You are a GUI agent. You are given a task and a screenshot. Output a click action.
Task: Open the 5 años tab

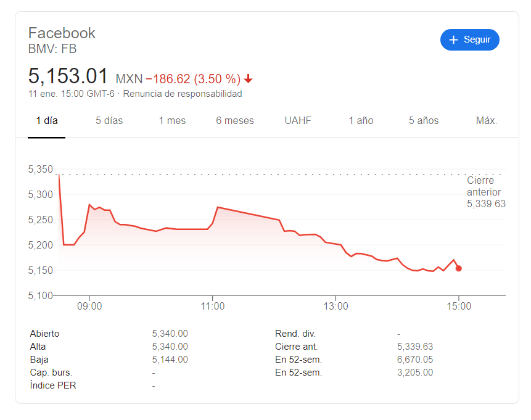(x=424, y=121)
